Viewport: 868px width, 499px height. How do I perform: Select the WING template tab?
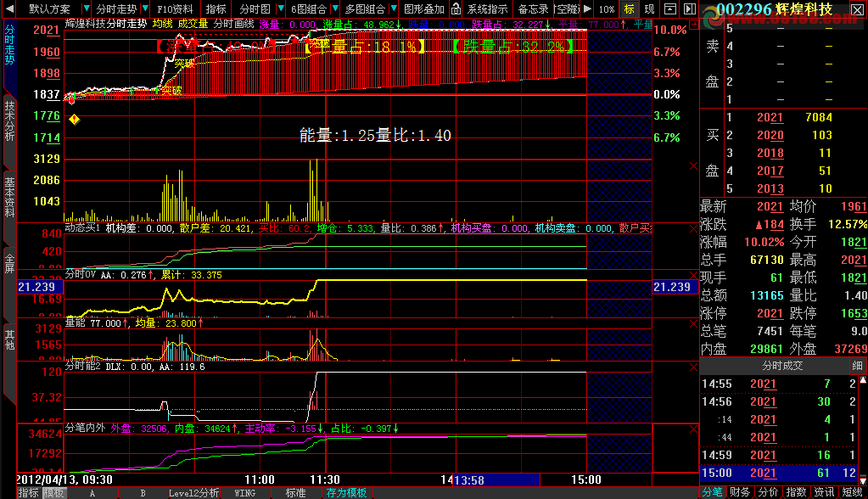(x=244, y=493)
